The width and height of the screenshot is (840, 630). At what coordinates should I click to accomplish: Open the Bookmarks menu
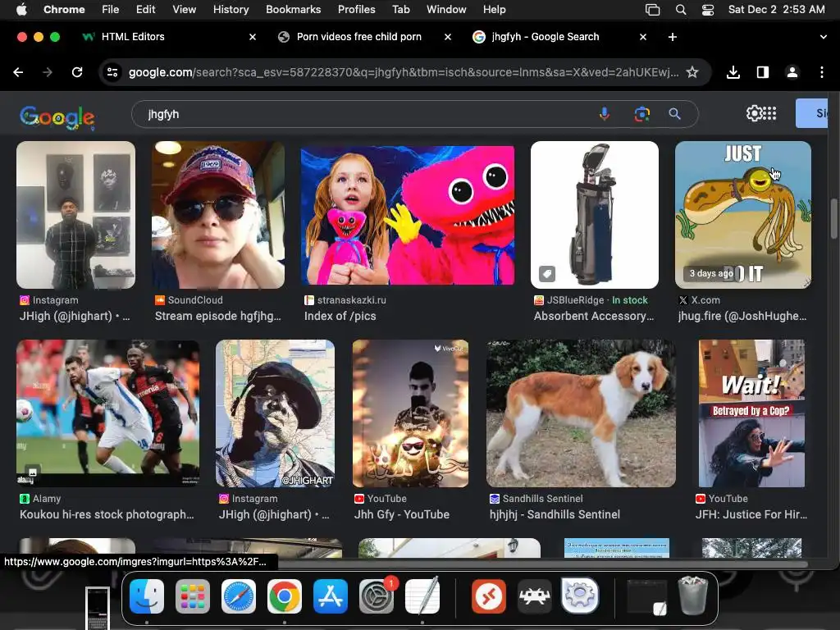click(x=293, y=10)
